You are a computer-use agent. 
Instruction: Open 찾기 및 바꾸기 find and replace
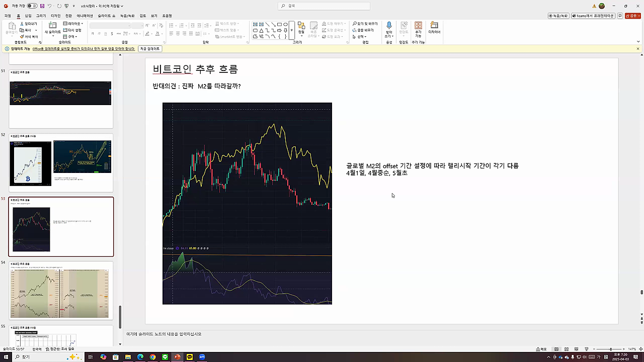[365, 24]
